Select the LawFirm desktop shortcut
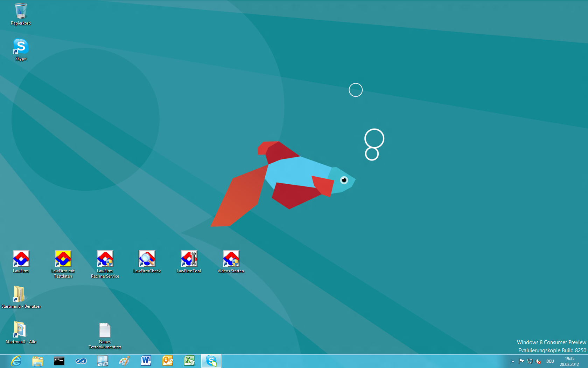This screenshot has height=368, width=588. pyautogui.click(x=21, y=259)
